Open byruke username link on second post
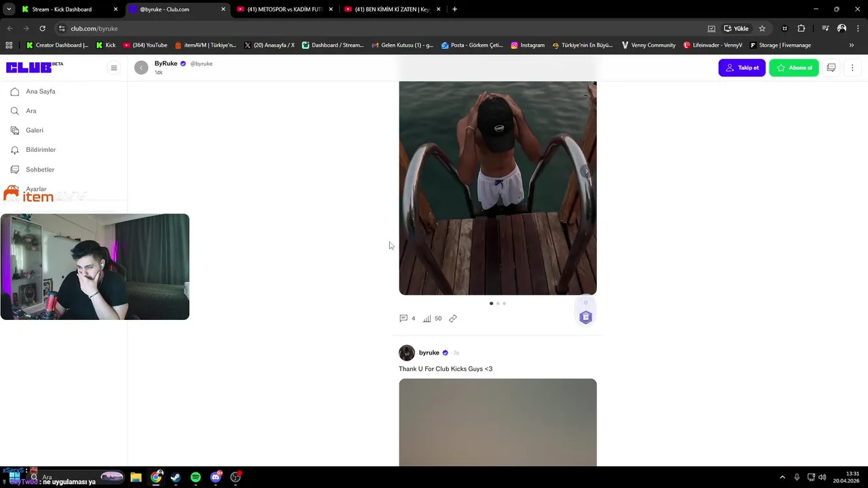This screenshot has height=488, width=868. (429, 352)
